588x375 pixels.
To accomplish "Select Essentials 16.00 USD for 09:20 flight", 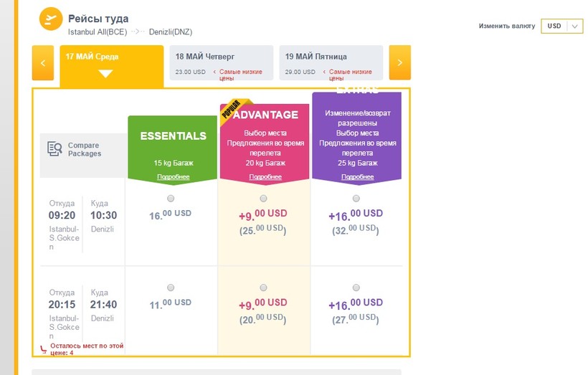I will pyautogui.click(x=171, y=198).
